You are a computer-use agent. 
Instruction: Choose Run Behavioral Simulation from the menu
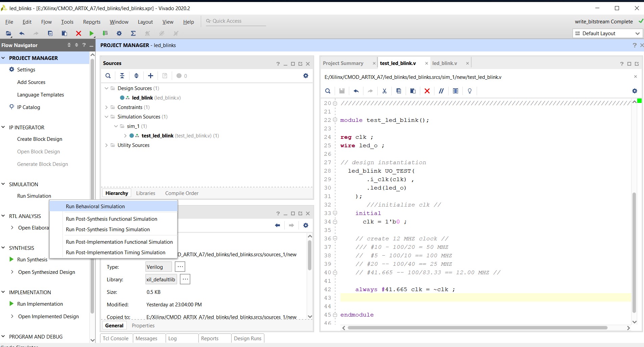click(x=95, y=206)
